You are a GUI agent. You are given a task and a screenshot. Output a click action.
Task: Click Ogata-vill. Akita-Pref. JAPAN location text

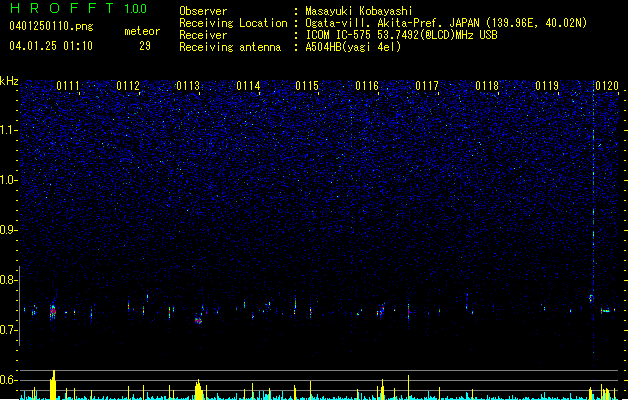click(446, 23)
